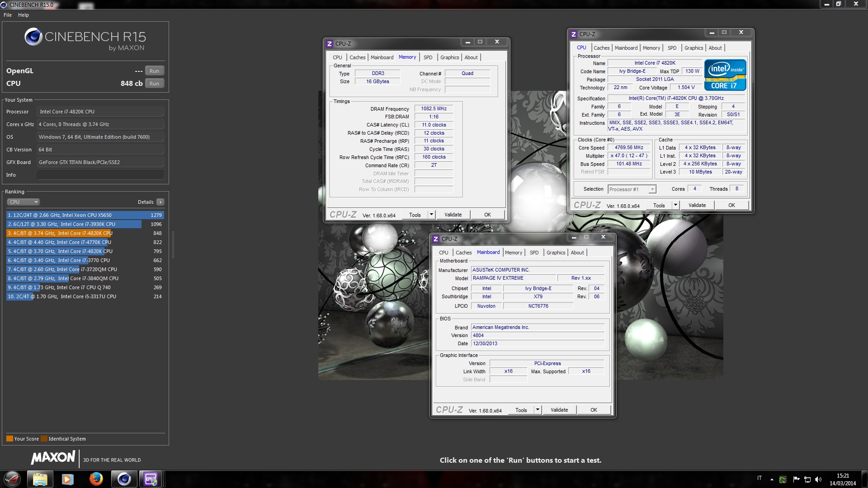Run the CPU benchmark
868x488 pixels.
point(154,84)
